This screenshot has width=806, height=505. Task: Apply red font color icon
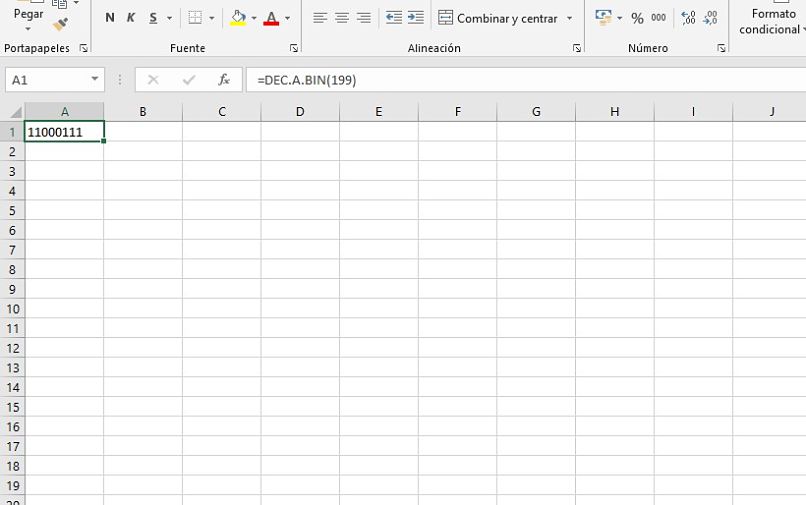point(271,19)
